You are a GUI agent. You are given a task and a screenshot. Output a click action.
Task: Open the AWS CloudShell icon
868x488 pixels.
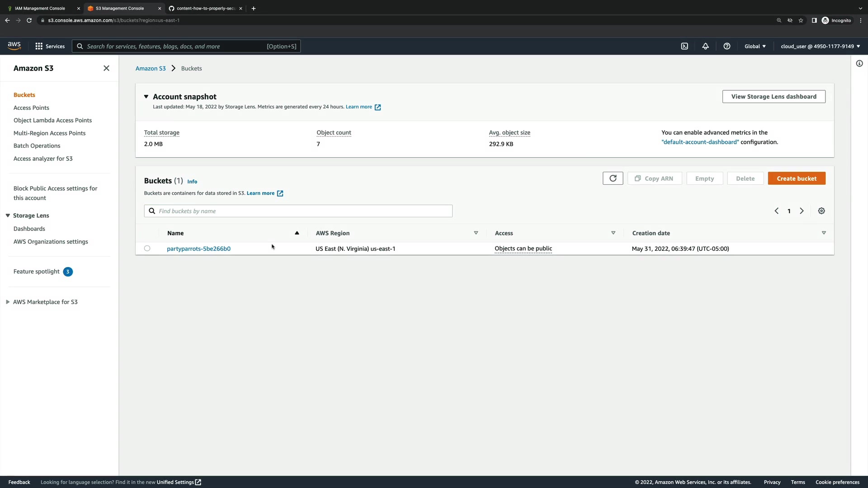point(684,46)
